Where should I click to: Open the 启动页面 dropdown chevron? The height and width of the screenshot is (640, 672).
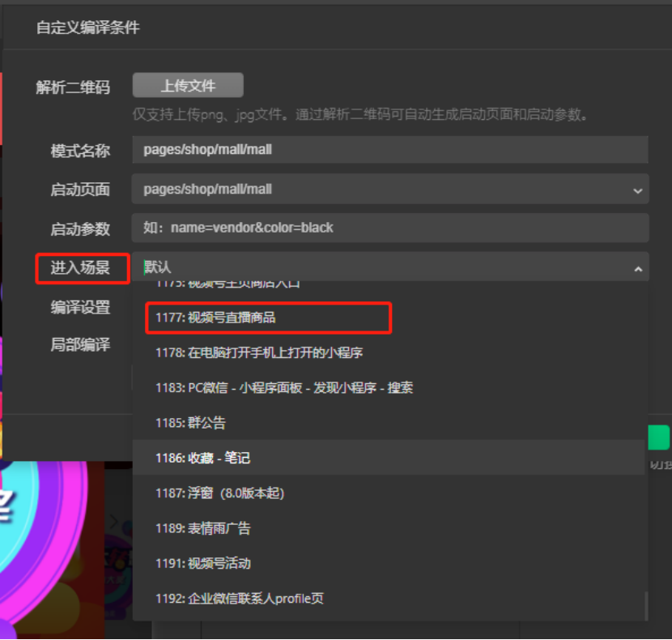point(638,190)
